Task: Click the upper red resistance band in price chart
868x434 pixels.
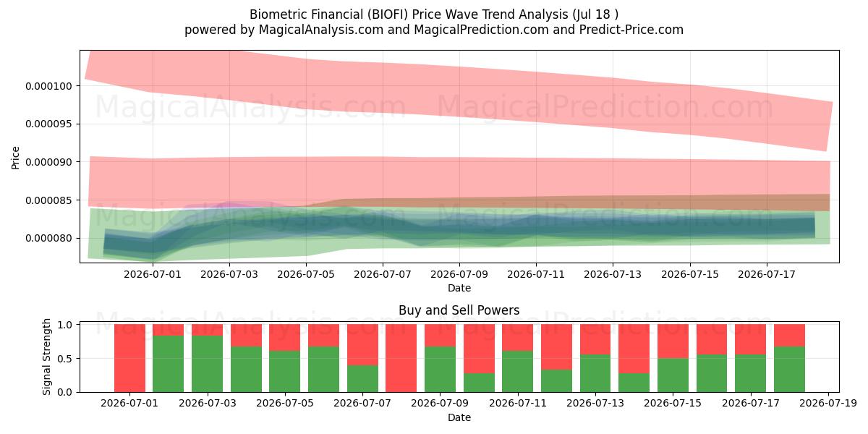Action: click(459, 90)
